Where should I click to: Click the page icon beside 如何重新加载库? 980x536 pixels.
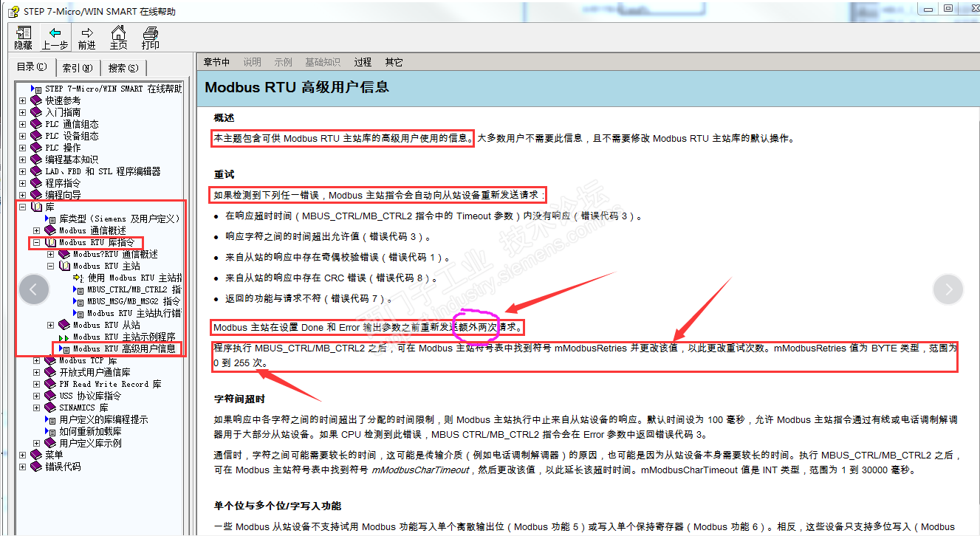coord(50,431)
